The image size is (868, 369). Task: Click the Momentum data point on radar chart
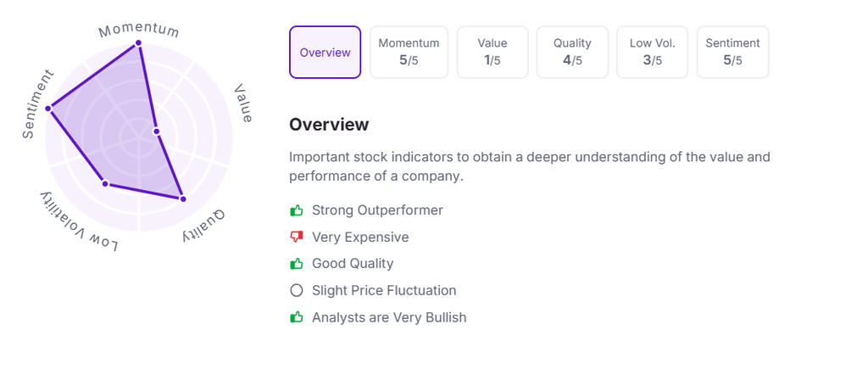[138, 43]
